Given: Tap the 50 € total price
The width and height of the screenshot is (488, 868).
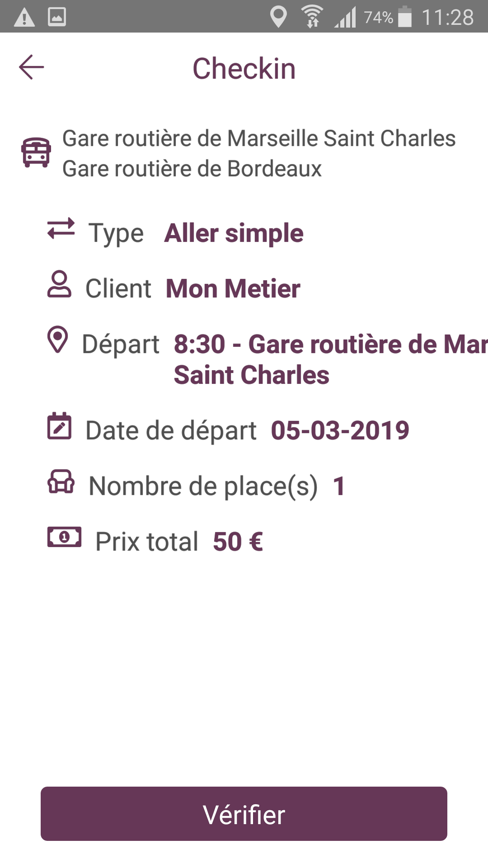Looking at the screenshot, I should [x=238, y=542].
